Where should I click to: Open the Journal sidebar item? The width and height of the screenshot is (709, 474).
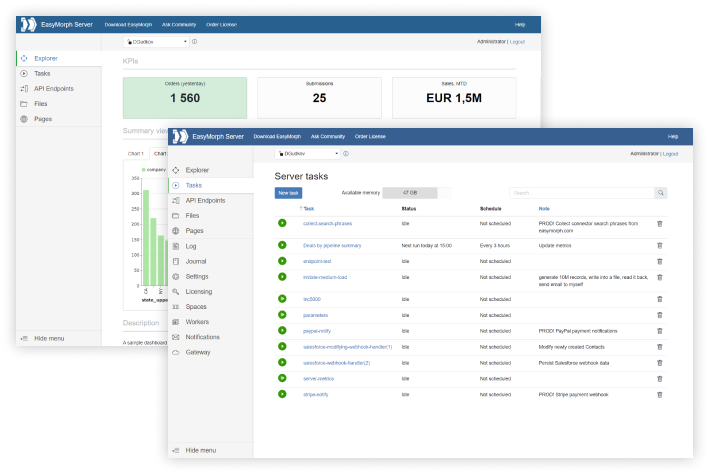(196, 261)
